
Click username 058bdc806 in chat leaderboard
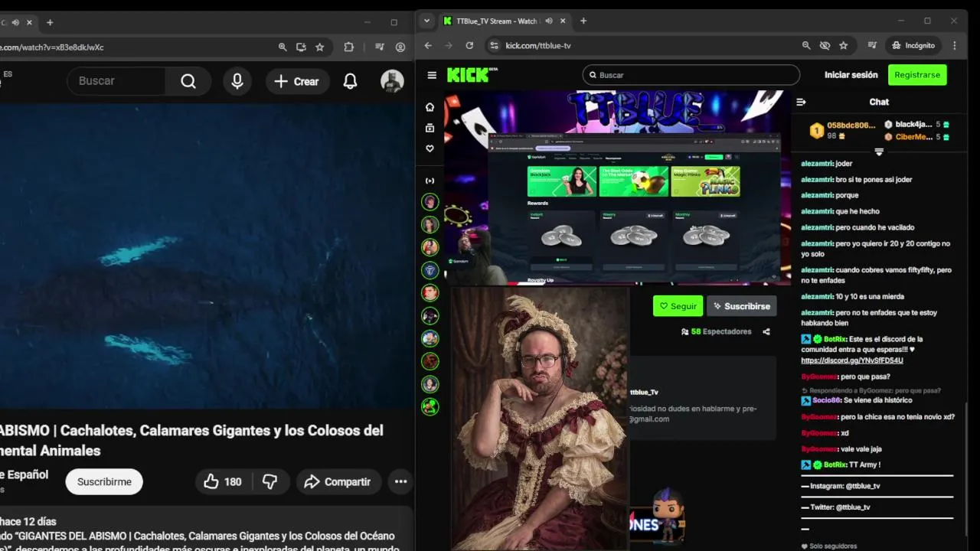[x=851, y=126]
